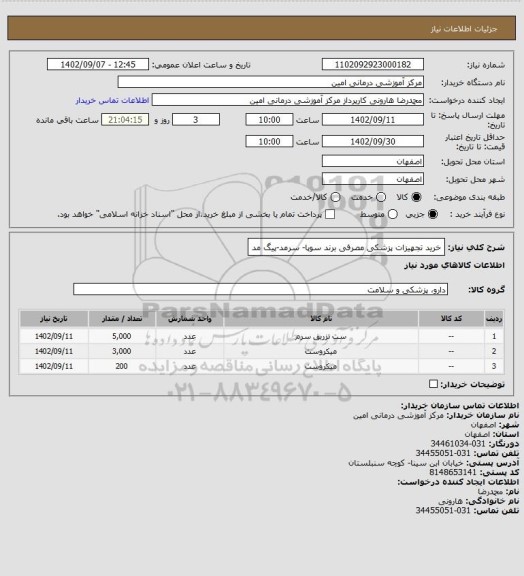524x576 pixels.
Task: Click the response deadline date 1402/09/11 field
Action: (373, 120)
